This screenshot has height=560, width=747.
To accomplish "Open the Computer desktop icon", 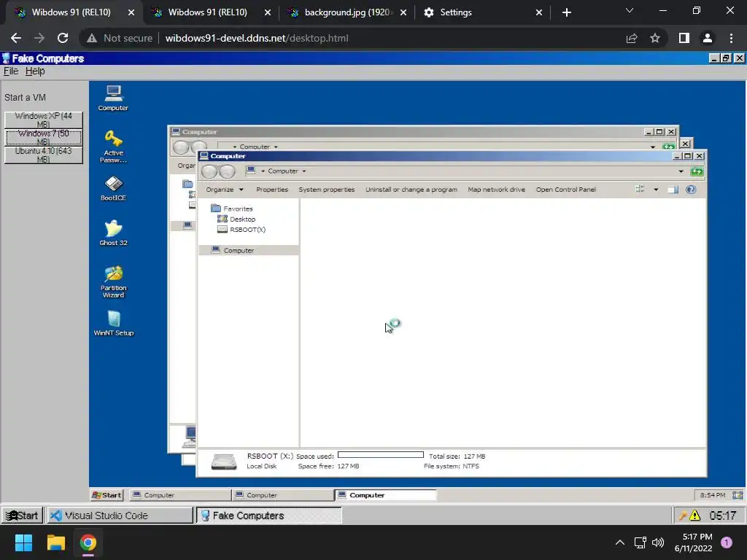I will [x=113, y=98].
